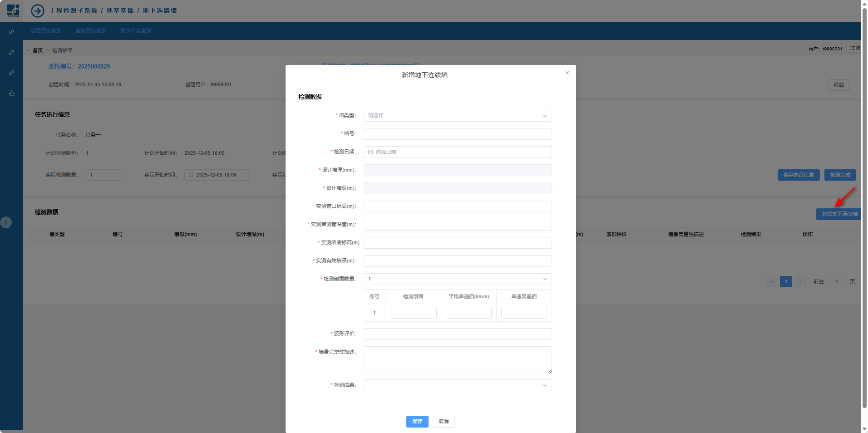Close the 新增地下连续墙 dialog with X
Image resolution: width=868 pixels, height=433 pixels.
(x=567, y=73)
